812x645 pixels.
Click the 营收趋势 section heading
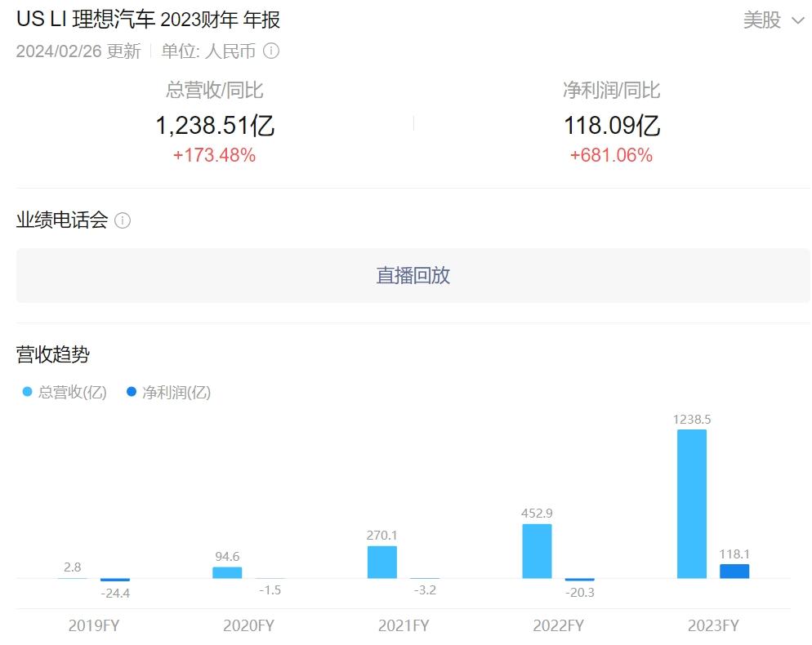53,354
